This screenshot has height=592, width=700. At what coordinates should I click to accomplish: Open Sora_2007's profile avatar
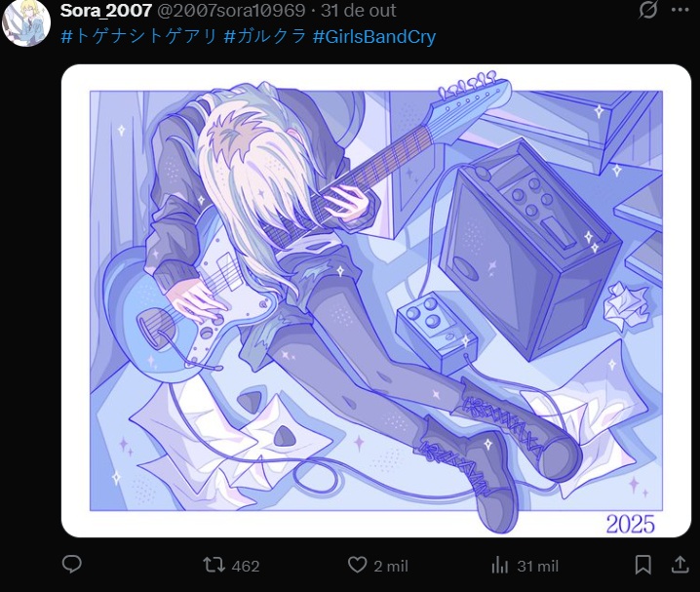click(x=26, y=23)
